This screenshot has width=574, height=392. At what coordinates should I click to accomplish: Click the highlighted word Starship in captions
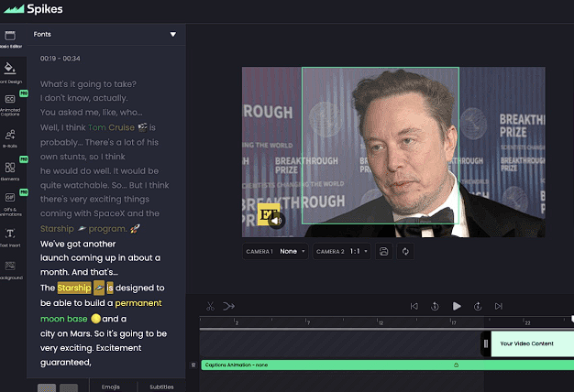point(73,288)
